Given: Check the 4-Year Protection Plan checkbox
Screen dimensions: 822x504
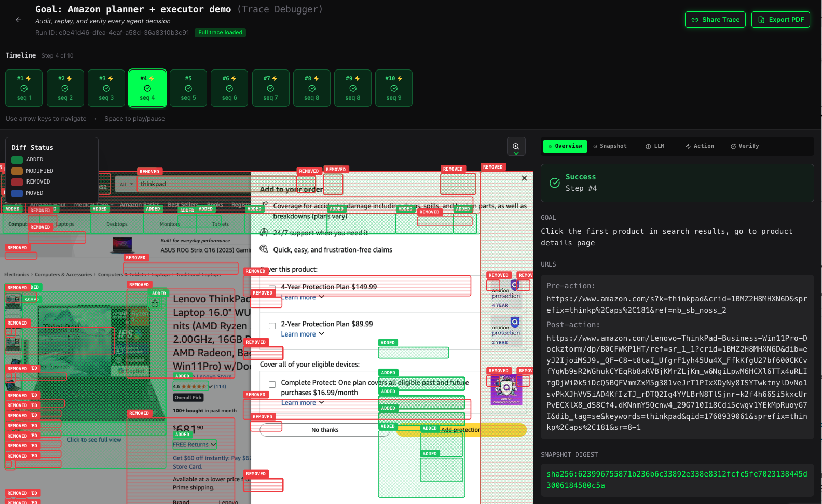Looking at the screenshot, I should pos(272,287).
